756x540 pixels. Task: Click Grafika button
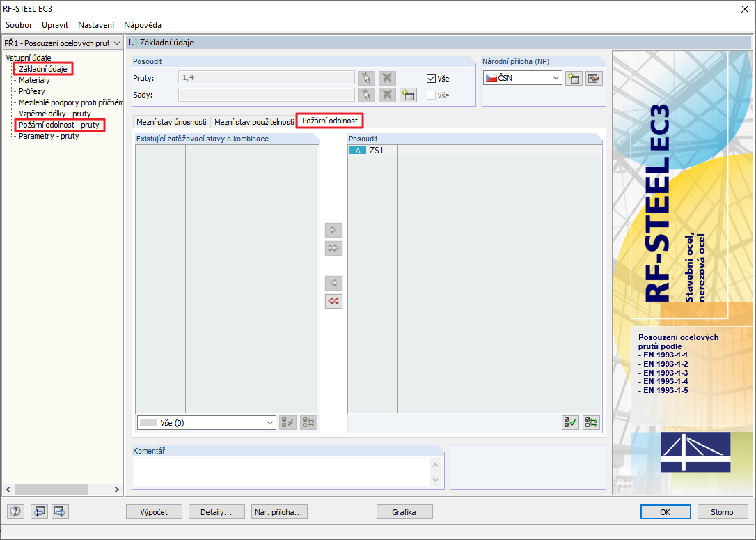click(x=404, y=512)
